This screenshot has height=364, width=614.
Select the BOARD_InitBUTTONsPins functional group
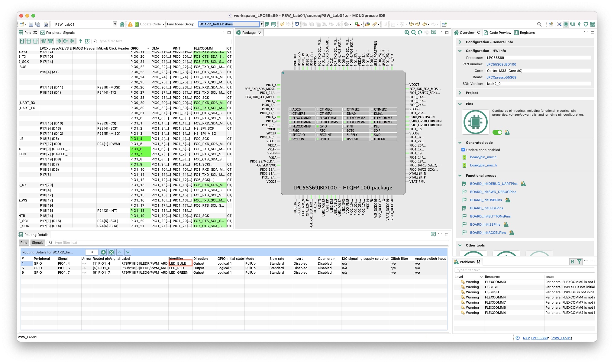tap(490, 216)
